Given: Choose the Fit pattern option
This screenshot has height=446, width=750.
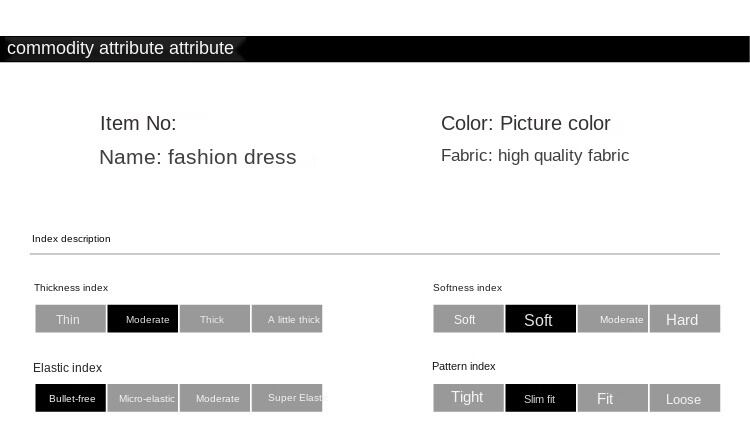Looking at the screenshot, I should 613,398.
